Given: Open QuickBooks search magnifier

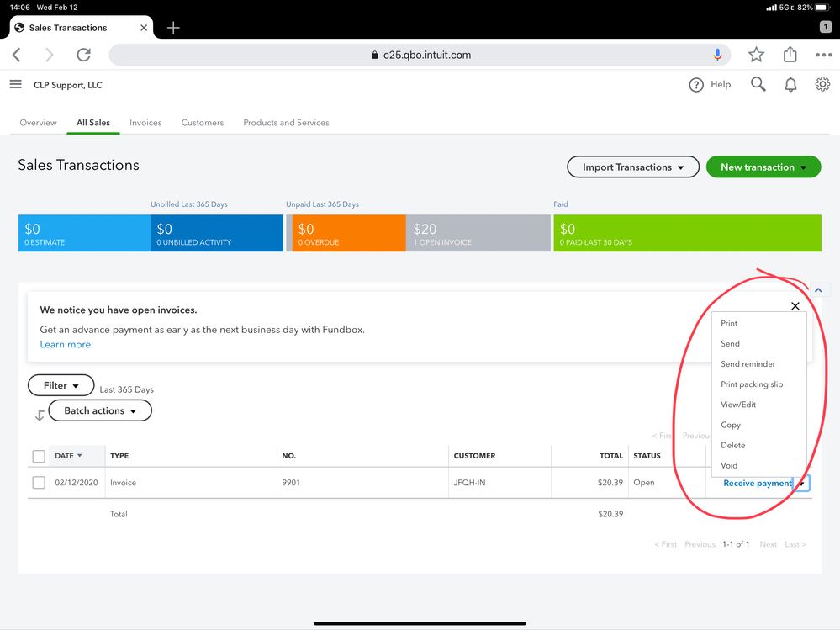Looking at the screenshot, I should 758,84.
